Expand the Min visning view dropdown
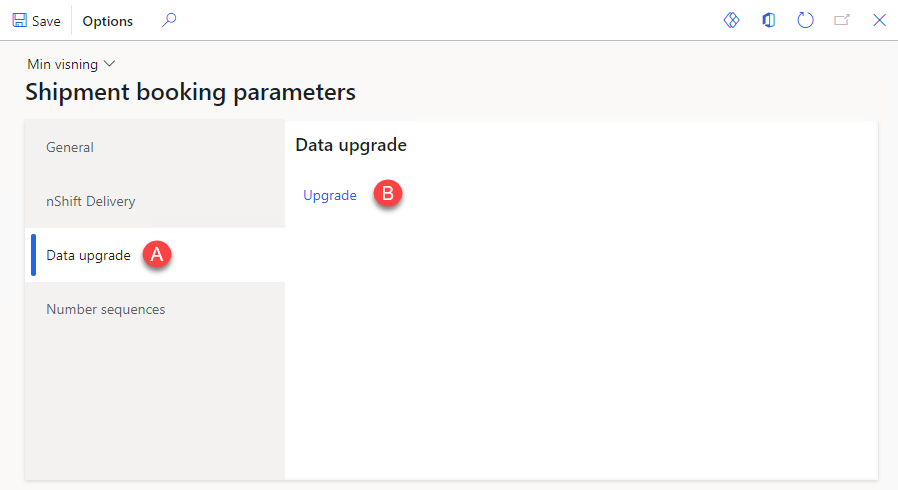 click(x=71, y=64)
